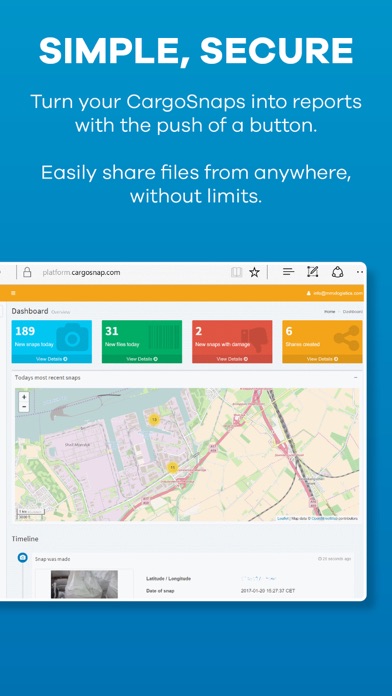The image size is (392, 696).
Task: Click View Details on New snaps with damage card
Action: coord(232,359)
